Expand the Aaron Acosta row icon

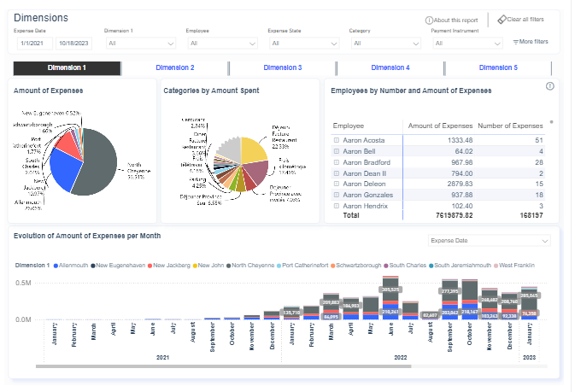coord(336,140)
